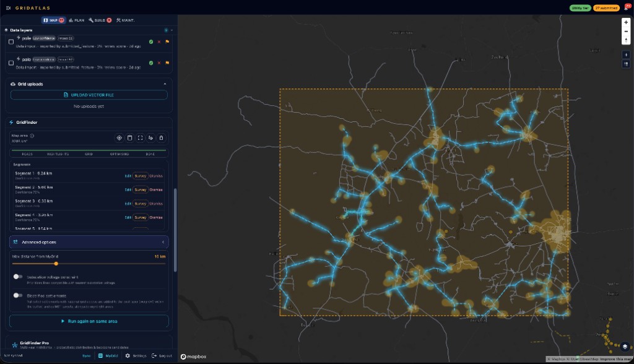Image resolution: width=634 pixels, height=364 pixels.
Task: Collapse the Advanced options panel
Action: point(89,242)
